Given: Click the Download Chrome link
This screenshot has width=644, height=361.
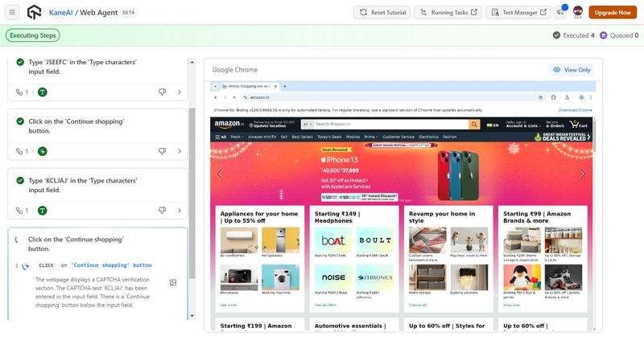Looking at the screenshot, I should click(575, 110).
